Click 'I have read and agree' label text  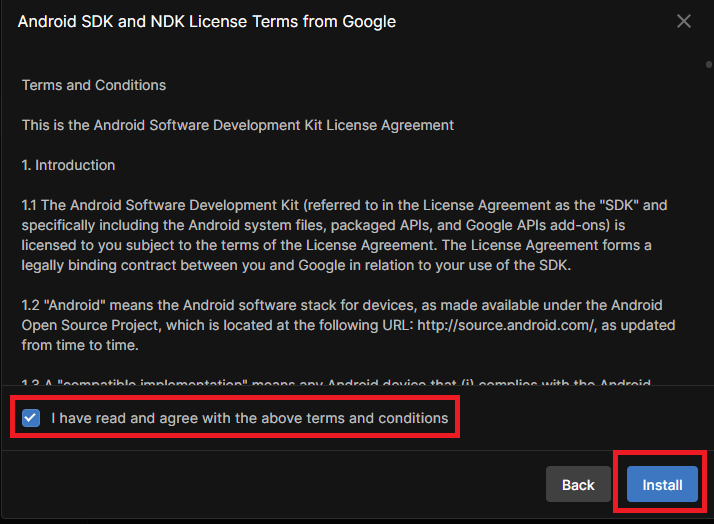pyautogui.click(x=250, y=418)
